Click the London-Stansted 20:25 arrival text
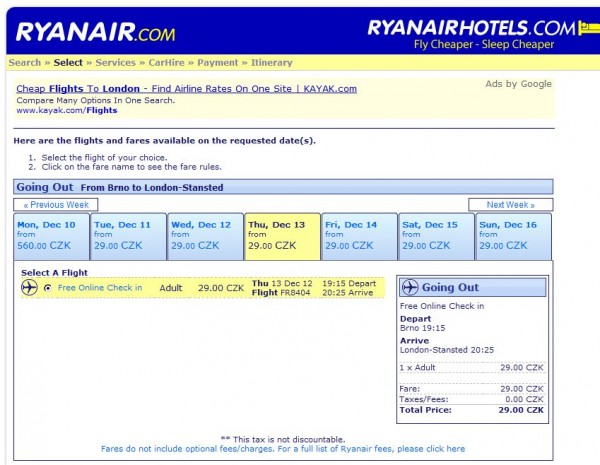The image size is (600, 465). click(x=447, y=350)
